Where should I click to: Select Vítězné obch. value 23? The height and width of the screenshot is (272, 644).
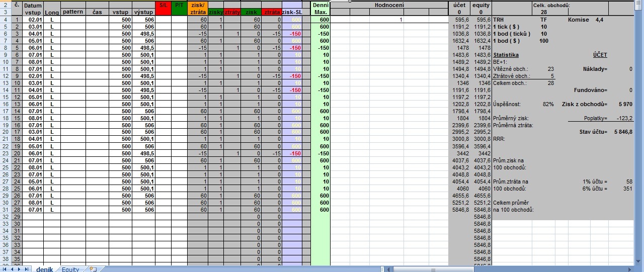point(550,69)
